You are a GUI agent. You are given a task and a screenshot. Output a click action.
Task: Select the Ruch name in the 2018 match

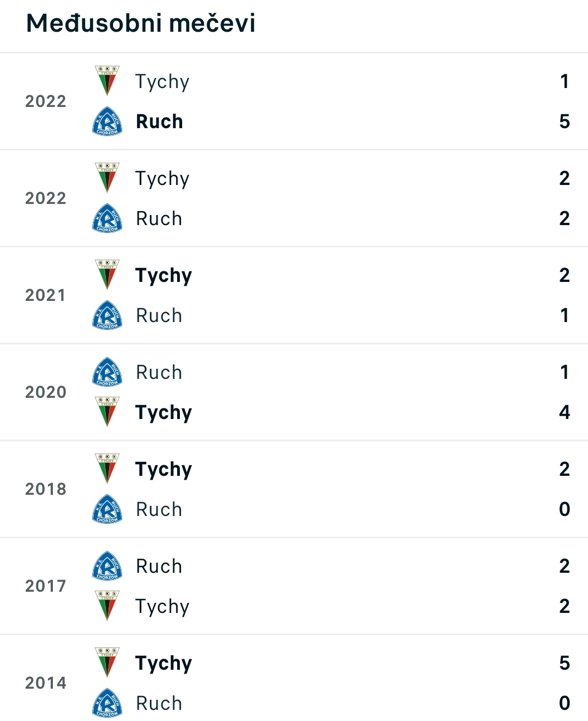click(159, 509)
